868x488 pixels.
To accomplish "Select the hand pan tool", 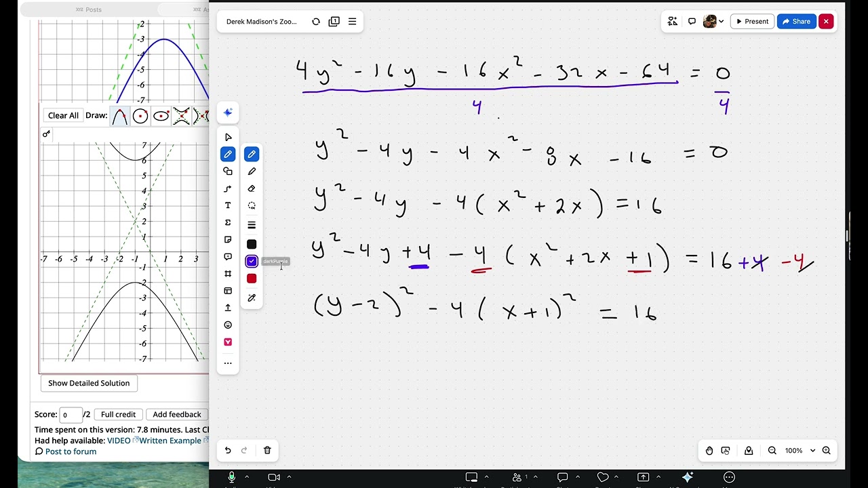I will click(x=709, y=451).
